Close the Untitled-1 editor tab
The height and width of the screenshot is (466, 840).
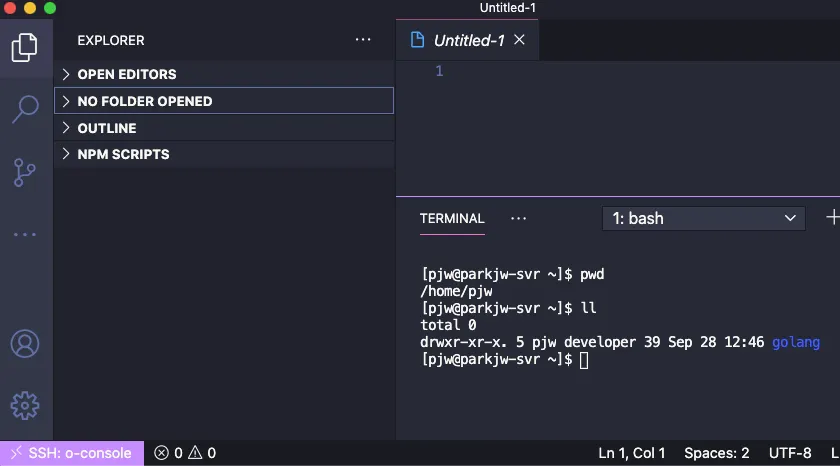(x=519, y=40)
